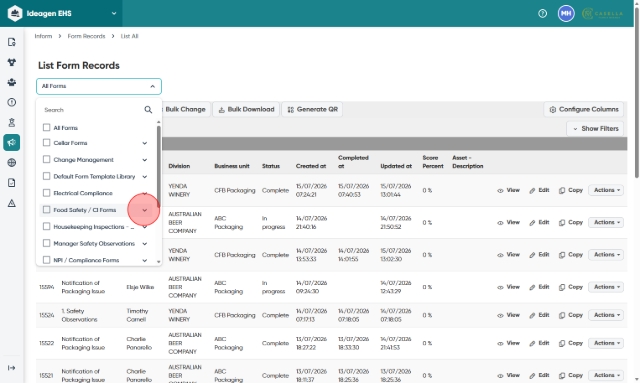Open Configure Columns
Screen dimensions: 640x383
[584, 109]
